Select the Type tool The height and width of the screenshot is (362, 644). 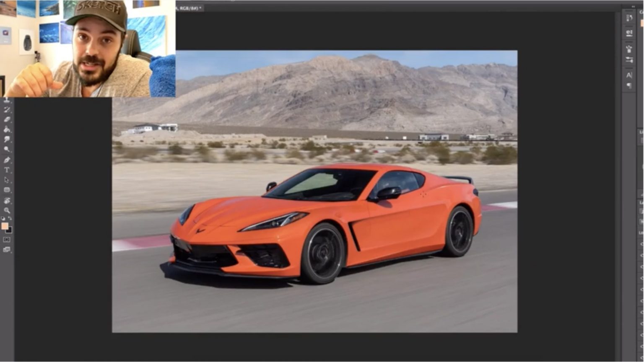coord(7,170)
